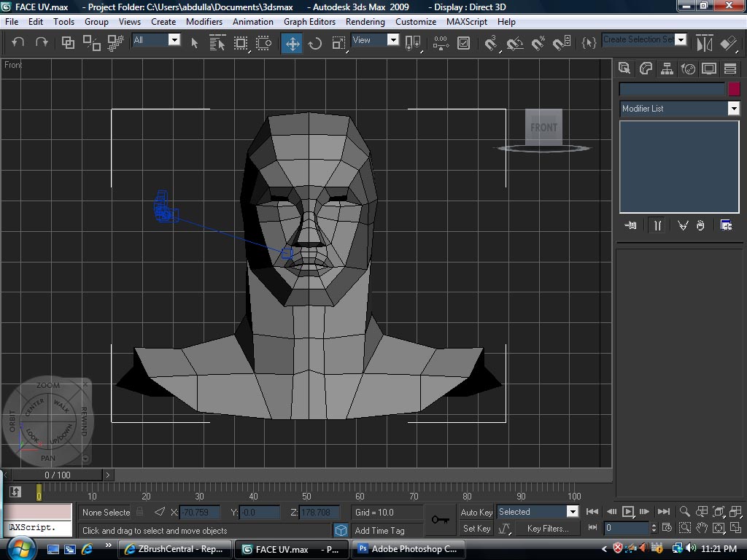Open the Edit Named Selection Sets dialog
Viewport: 747px width, 560px height.
tap(589, 43)
